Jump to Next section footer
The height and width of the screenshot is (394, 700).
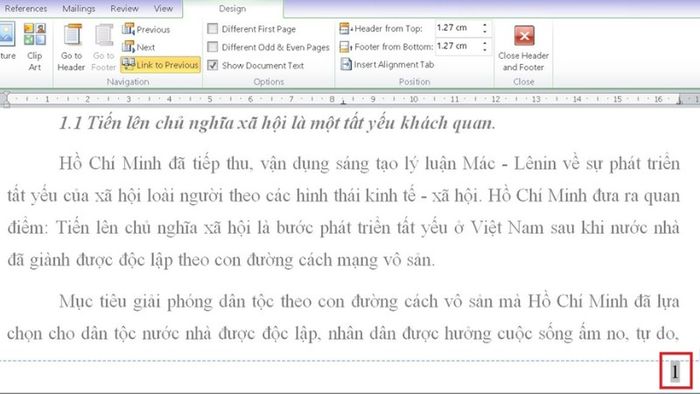click(139, 47)
